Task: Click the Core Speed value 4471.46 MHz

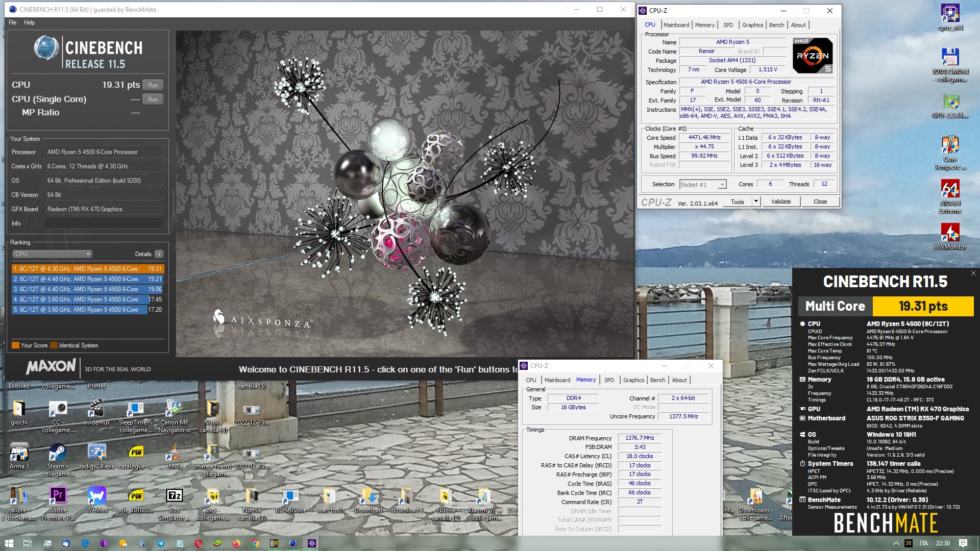Action: pyautogui.click(x=704, y=137)
